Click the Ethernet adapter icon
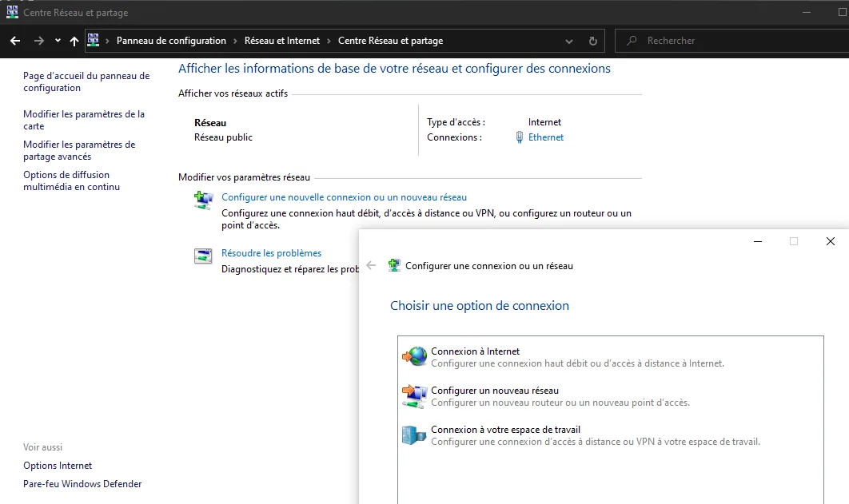This screenshot has height=504, width=849. coord(520,137)
